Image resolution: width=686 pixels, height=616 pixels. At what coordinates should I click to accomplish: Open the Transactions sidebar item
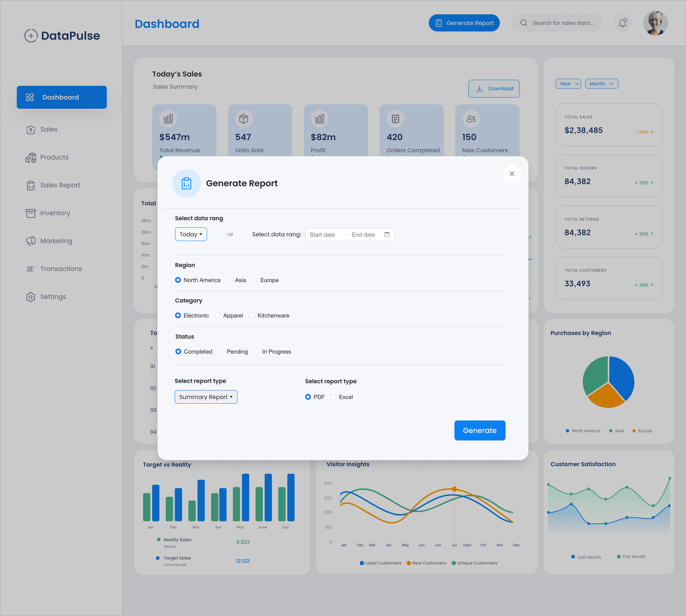coord(61,269)
